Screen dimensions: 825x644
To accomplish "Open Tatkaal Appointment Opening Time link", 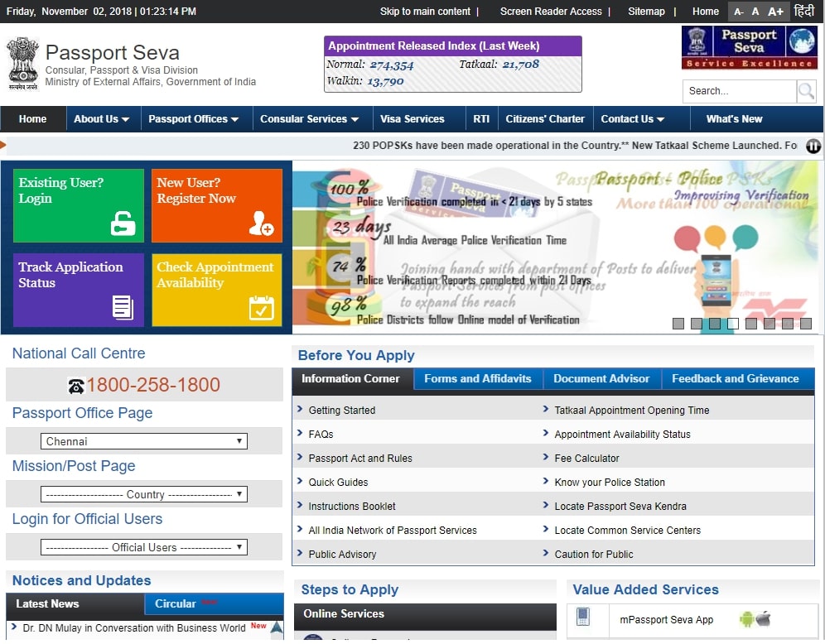I will [x=632, y=411].
